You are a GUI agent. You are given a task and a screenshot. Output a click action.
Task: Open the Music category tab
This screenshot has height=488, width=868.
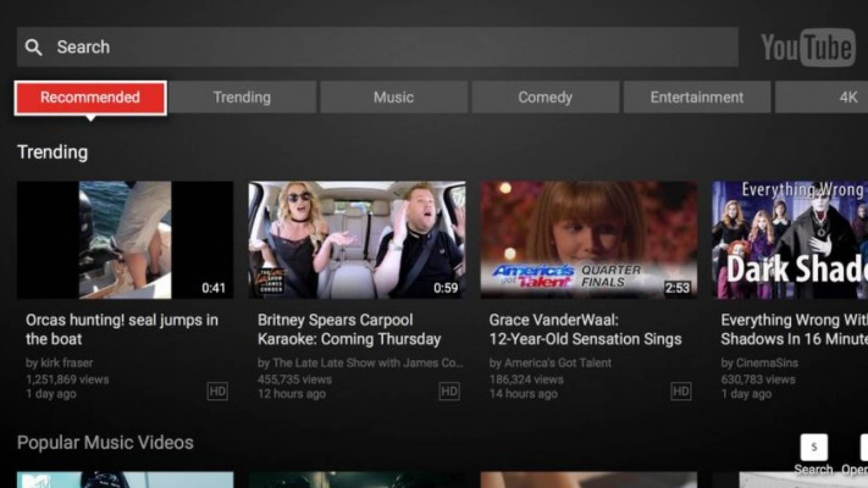pyautogui.click(x=394, y=97)
